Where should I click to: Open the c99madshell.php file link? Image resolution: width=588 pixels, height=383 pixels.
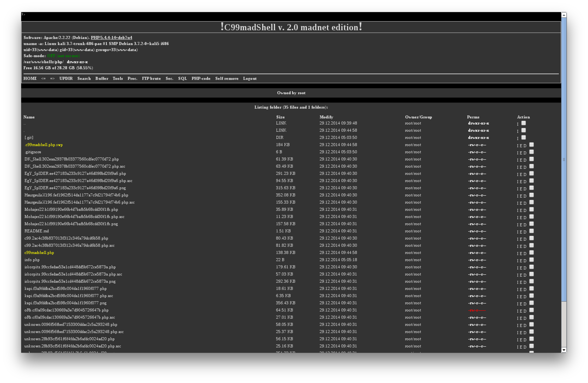coord(39,252)
